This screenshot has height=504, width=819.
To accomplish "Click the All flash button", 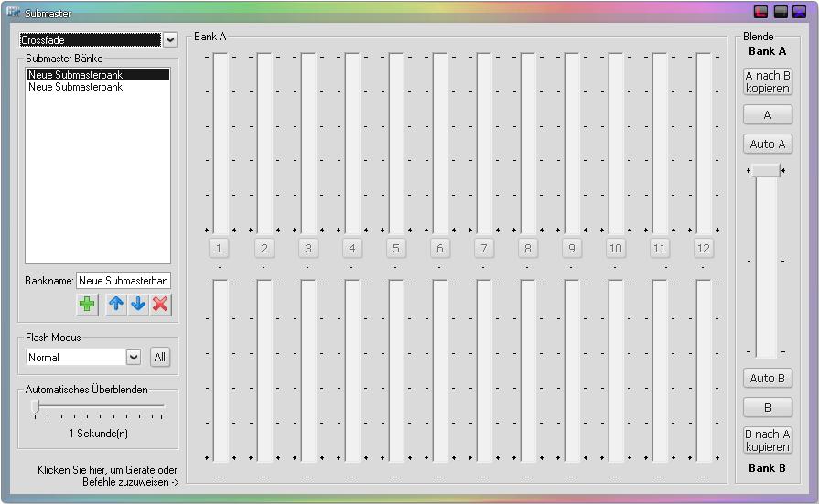I will pyautogui.click(x=160, y=357).
